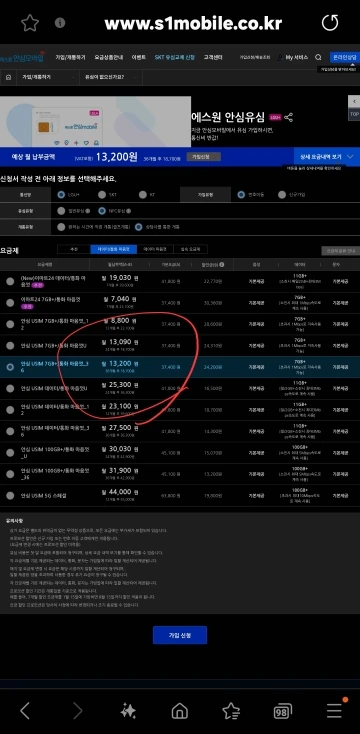360x734 pixels.
Task: Choose radio for plan priced 월 7,040원
Action: point(10,303)
